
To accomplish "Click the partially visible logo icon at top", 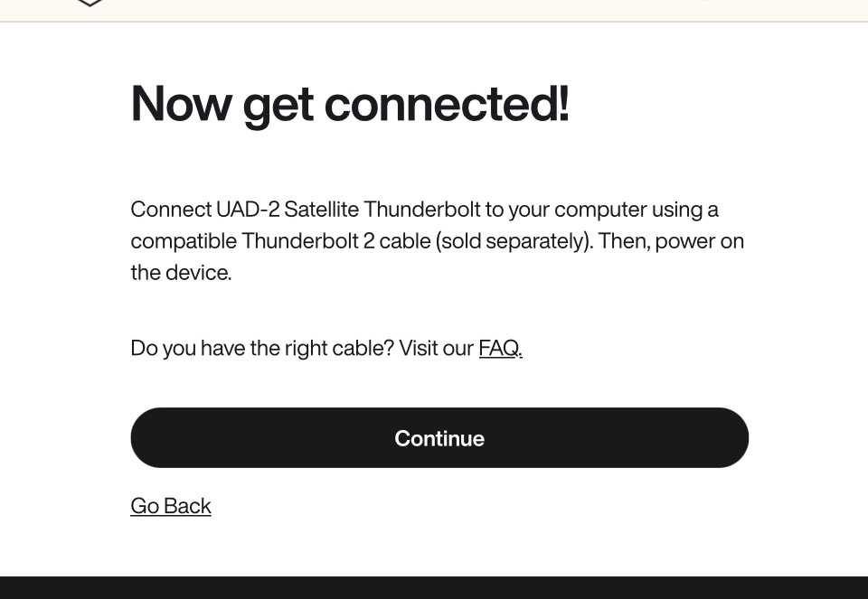I will click(x=90, y=4).
